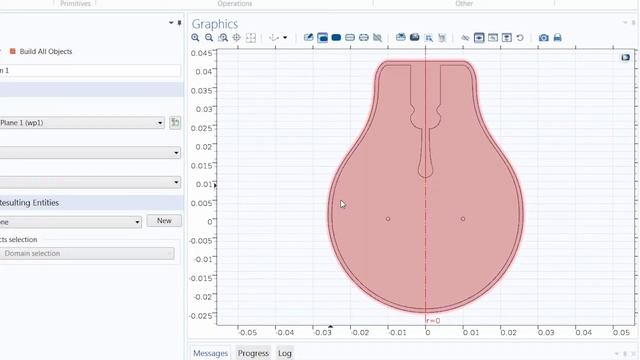The image size is (640, 360).
Task: Click the view-all entities window icon
Action: point(507,38)
